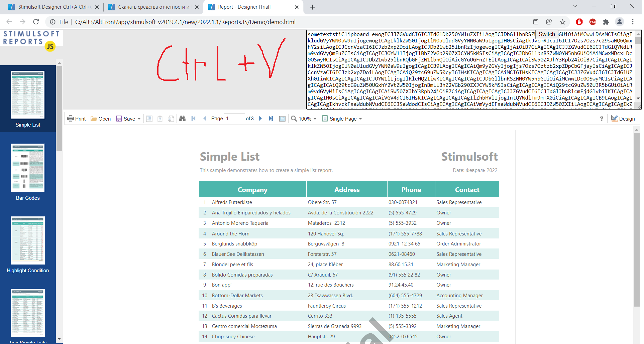Screen dimensions: 644x344
Task: Open a new browser tab
Action: 313,7
